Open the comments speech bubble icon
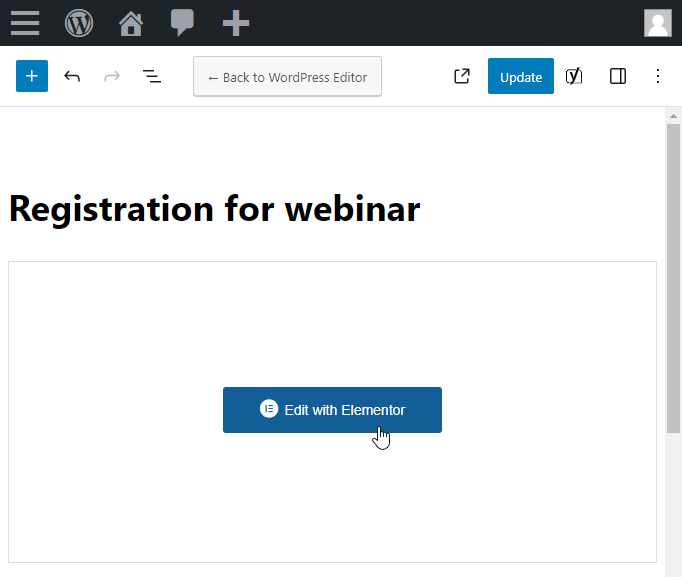Image resolution: width=682 pixels, height=577 pixels. click(x=182, y=23)
